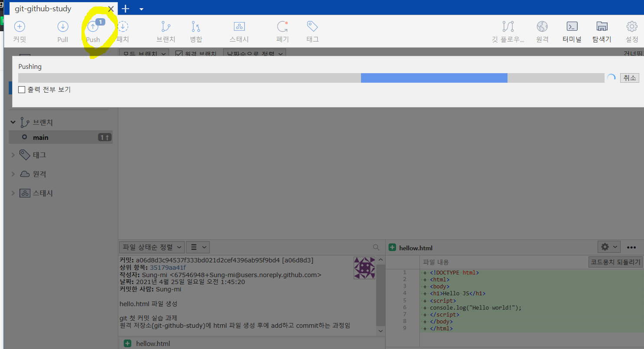Screen dimensions: 644x349
Task: Click green plus icon next to hellow.html in file list
Action: pos(127,343)
